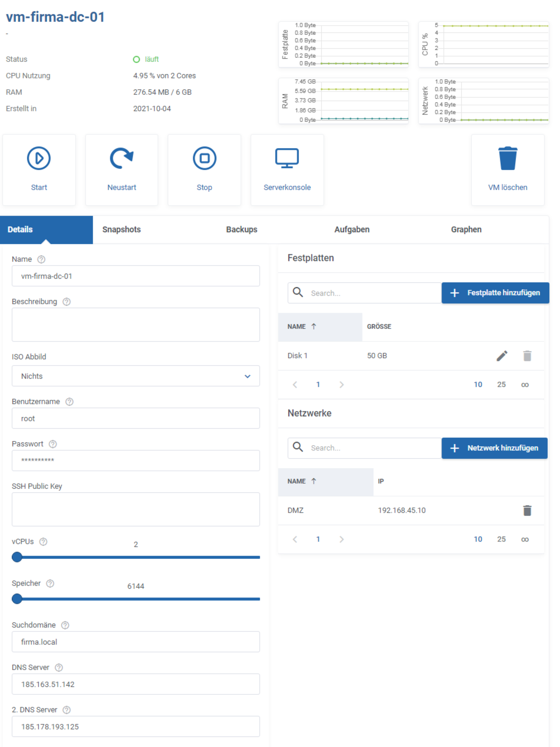Show all networks with infinity option
560x747 pixels.
tap(524, 539)
